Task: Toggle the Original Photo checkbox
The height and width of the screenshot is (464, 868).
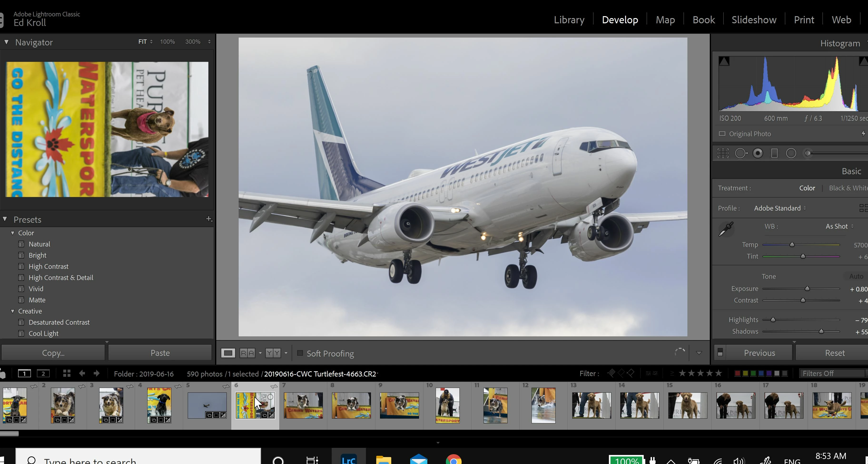Action: [722, 134]
